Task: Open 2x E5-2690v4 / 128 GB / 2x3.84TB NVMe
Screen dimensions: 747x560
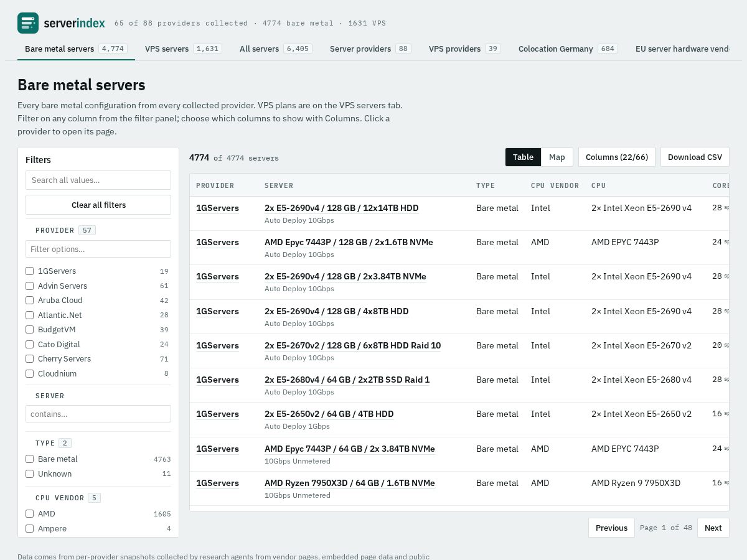Action: pyautogui.click(x=345, y=276)
